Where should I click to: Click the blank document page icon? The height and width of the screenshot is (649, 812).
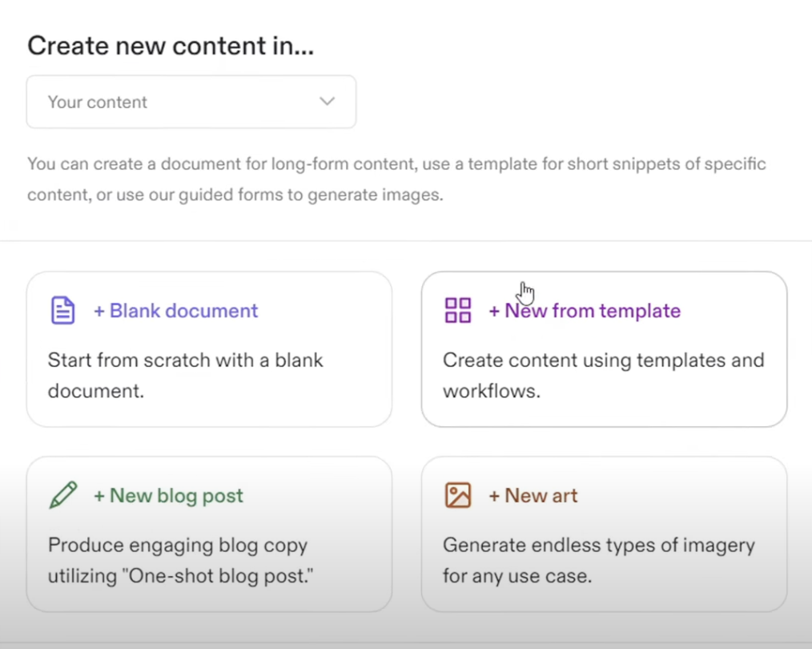[62, 310]
